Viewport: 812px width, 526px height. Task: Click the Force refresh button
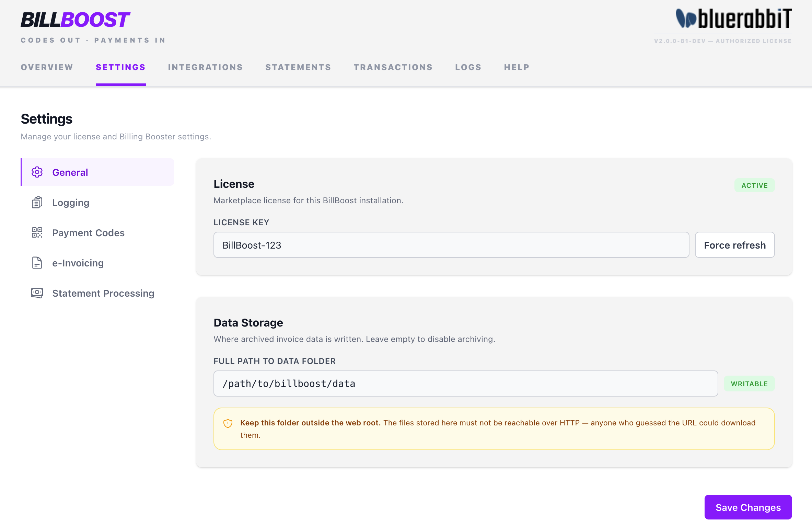[x=735, y=245]
